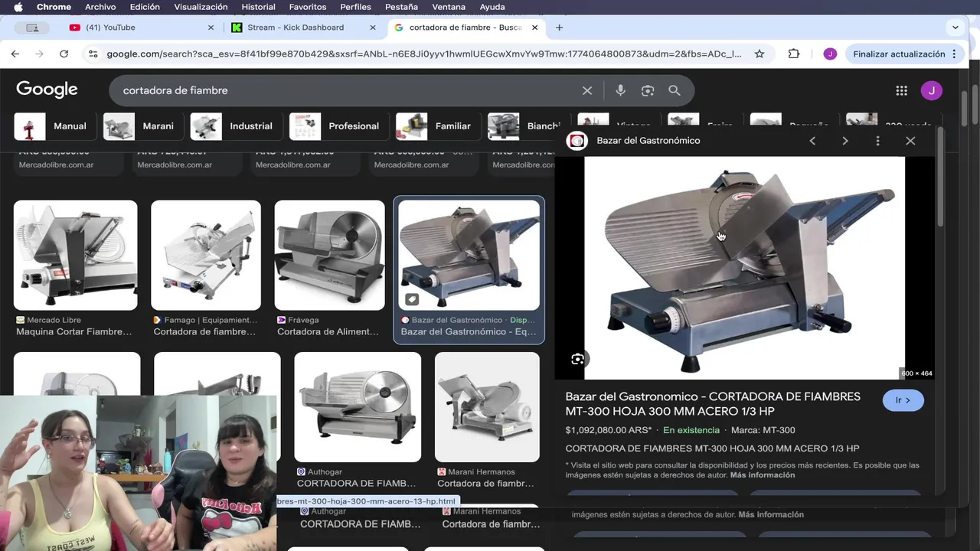Open Google Lens camera search icon
The image size is (980, 551).
(648, 90)
